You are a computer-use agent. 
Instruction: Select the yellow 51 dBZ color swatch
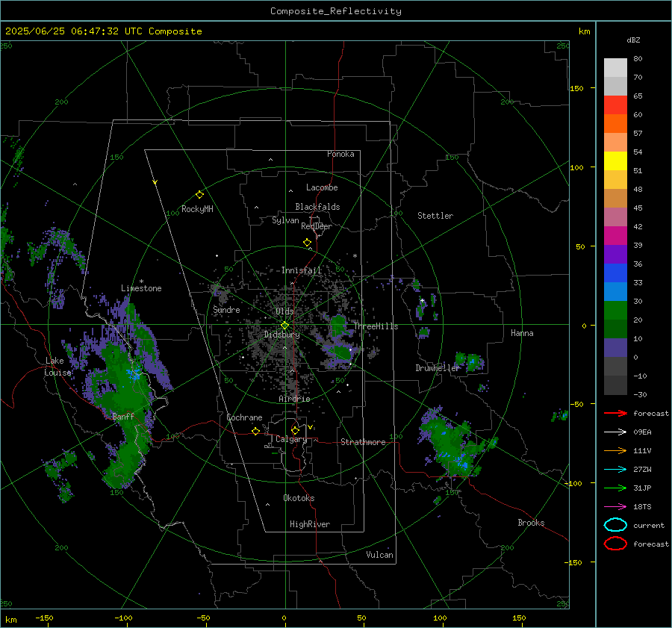tap(615, 161)
